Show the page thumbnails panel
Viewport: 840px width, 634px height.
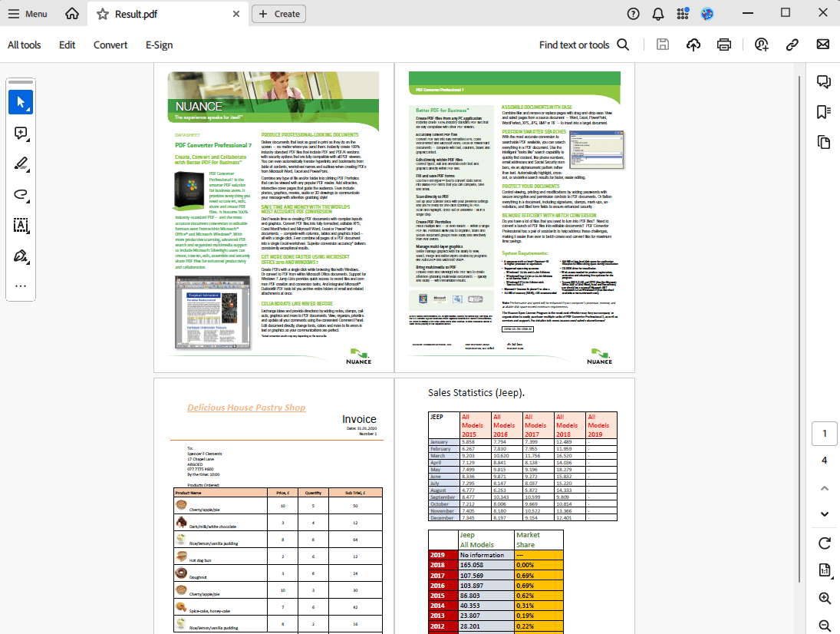pyautogui.click(x=825, y=142)
